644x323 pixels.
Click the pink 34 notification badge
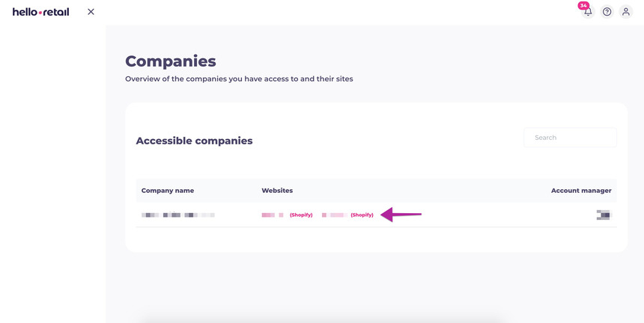pyautogui.click(x=583, y=5)
